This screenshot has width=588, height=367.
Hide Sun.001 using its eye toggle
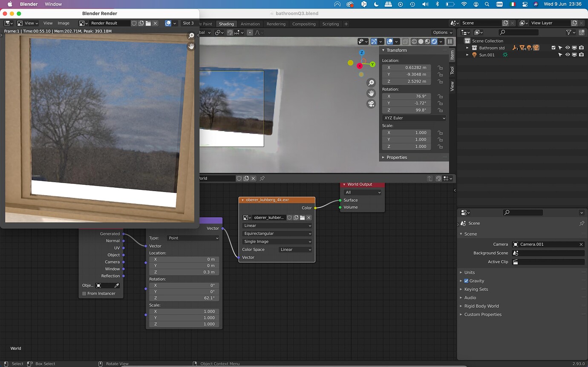pos(568,54)
